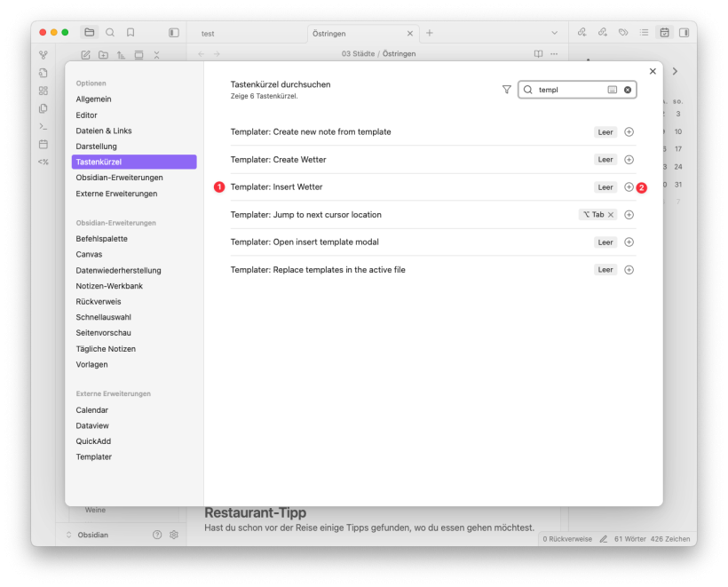Image resolution: width=728 pixels, height=587 pixels.
Task: Open Templater plugin settings in sidebar
Action: [134, 457]
